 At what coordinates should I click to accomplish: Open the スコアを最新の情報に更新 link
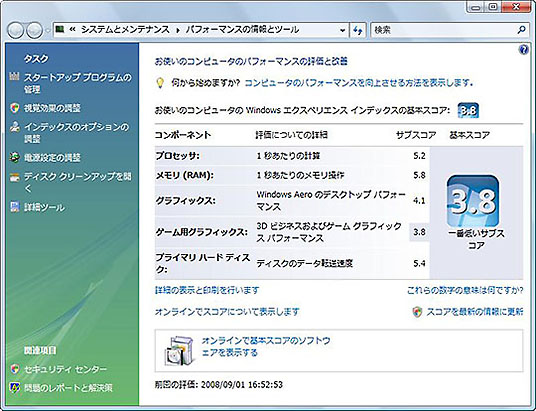pyautogui.click(x=474, y=312)
